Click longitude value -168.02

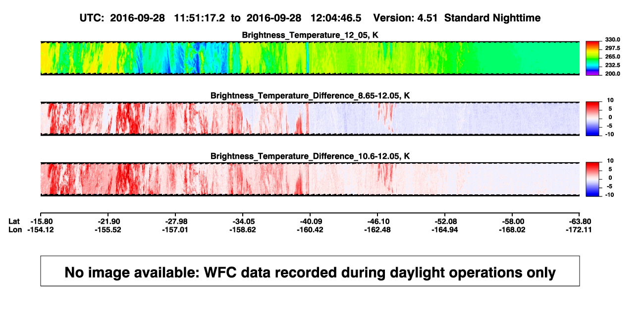coord(513,230)
